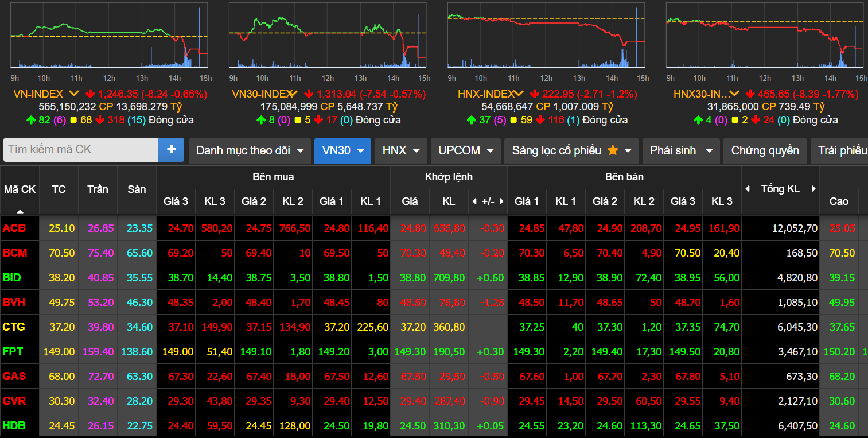Click CTG reference price 37.20 in TC column
868x438 pixels.
61,327
